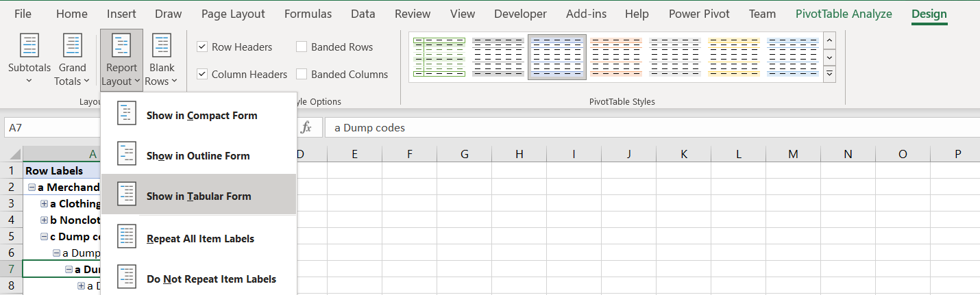
Task: Click the Design tab
Action: click(x=929, y=14)
